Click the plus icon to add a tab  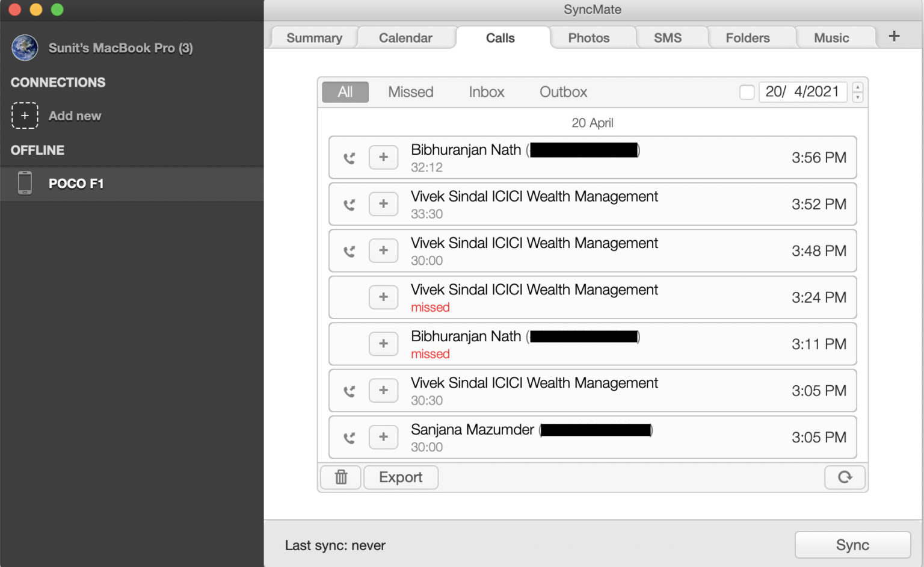(894, 36)
